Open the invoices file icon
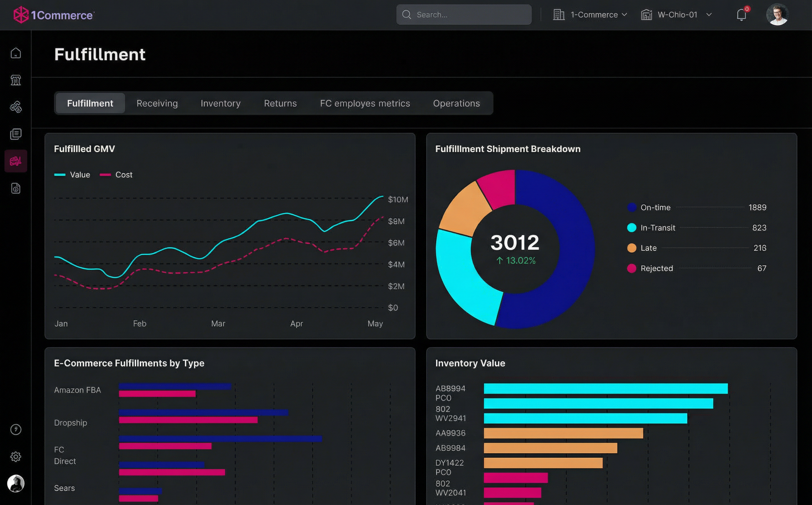Viewport: 812px width, 505px height. coord(16,188)
